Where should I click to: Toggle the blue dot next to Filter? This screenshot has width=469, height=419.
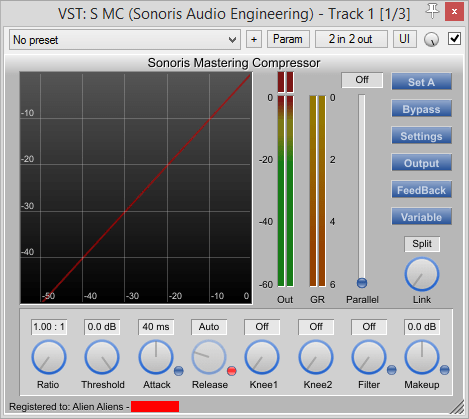pyautogui.click(x=391, y=370)
